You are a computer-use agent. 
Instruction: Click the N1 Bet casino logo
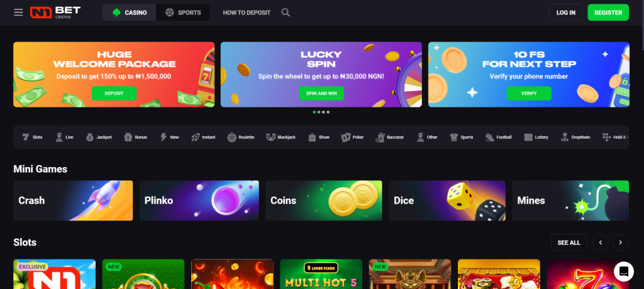pos(55,13)
